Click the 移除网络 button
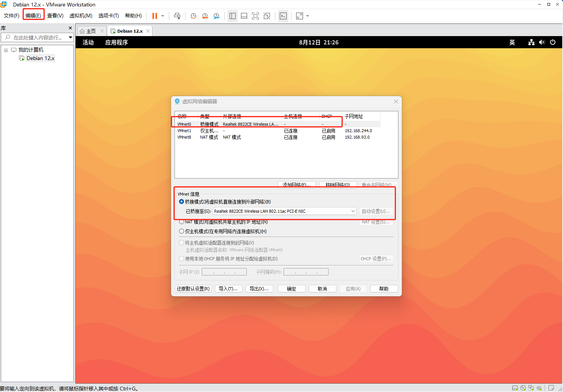The width and height of the screenshot is (563, 392). pos(338,185)
